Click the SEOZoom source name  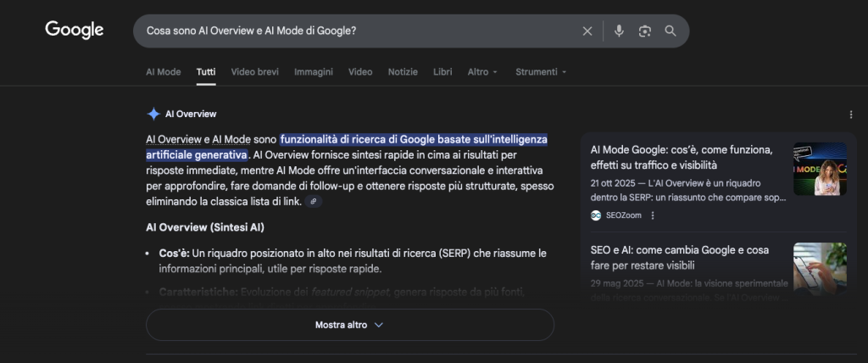(623, 215)
